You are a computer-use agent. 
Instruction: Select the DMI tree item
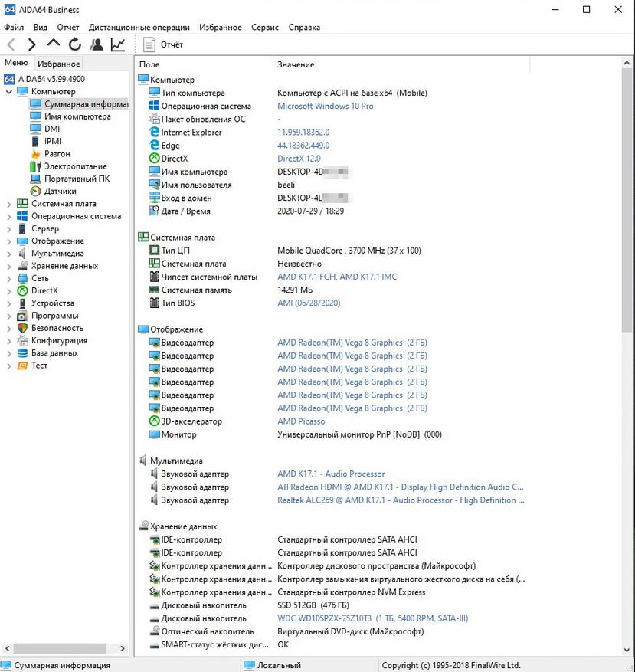(52, 129)
